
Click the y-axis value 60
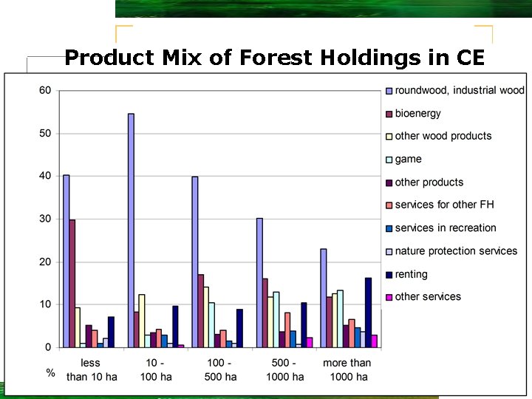(x=45, y=91)
